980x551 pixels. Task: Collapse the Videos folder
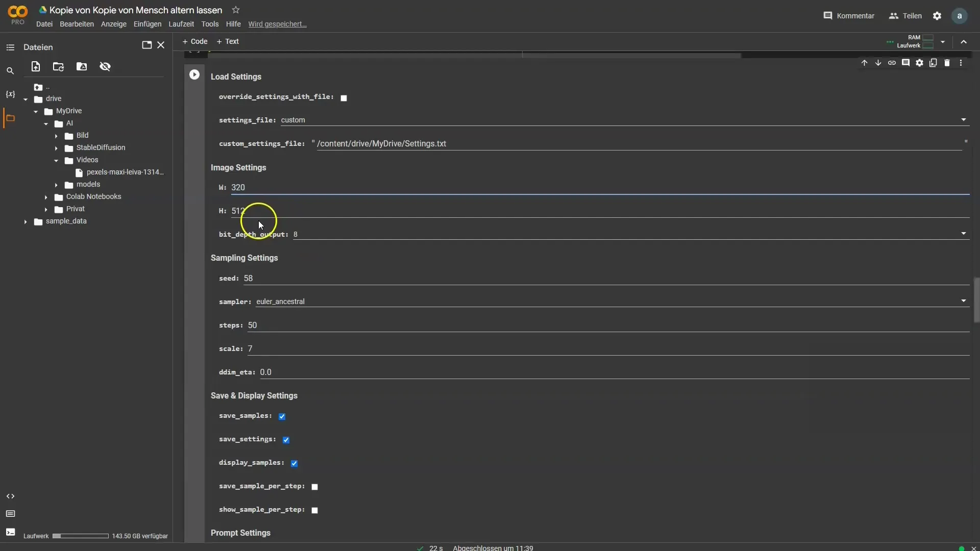[x=56, y=160]
